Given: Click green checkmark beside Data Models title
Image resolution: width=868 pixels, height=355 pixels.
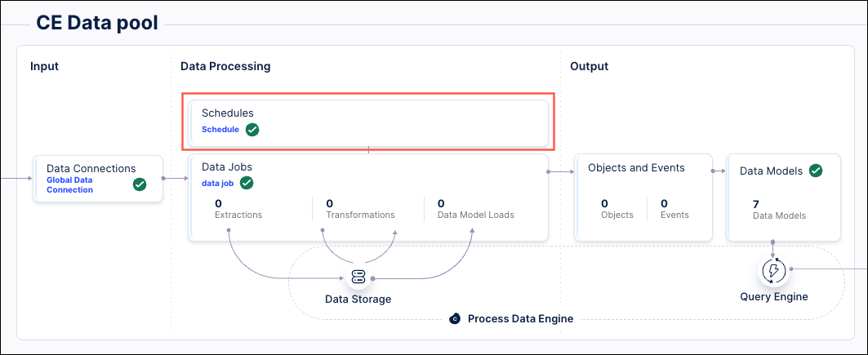Looking at the screenshot, I should click(815, 171).
